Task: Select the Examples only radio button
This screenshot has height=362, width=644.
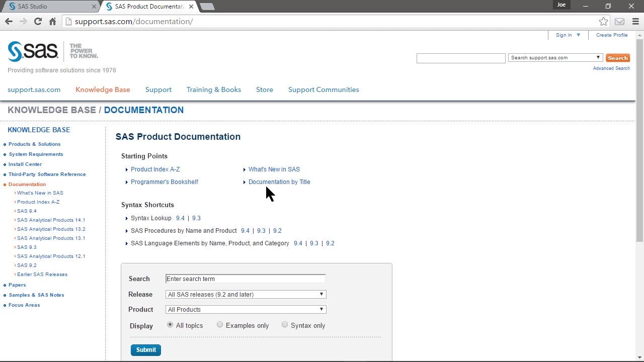Action: point(220,325)
